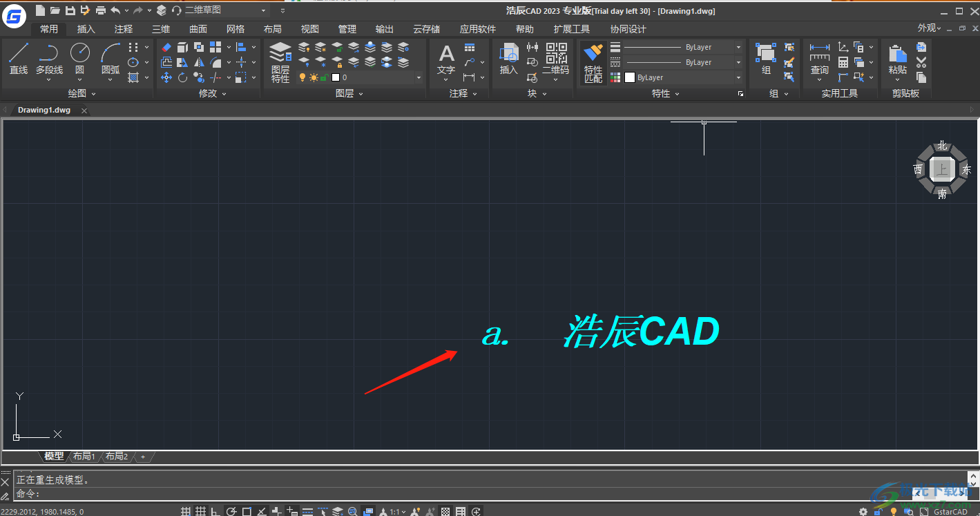
Task: Toggle layer freeze sun icon in layer dropdown
Action: pyautogui.click(x=314, y=78)
